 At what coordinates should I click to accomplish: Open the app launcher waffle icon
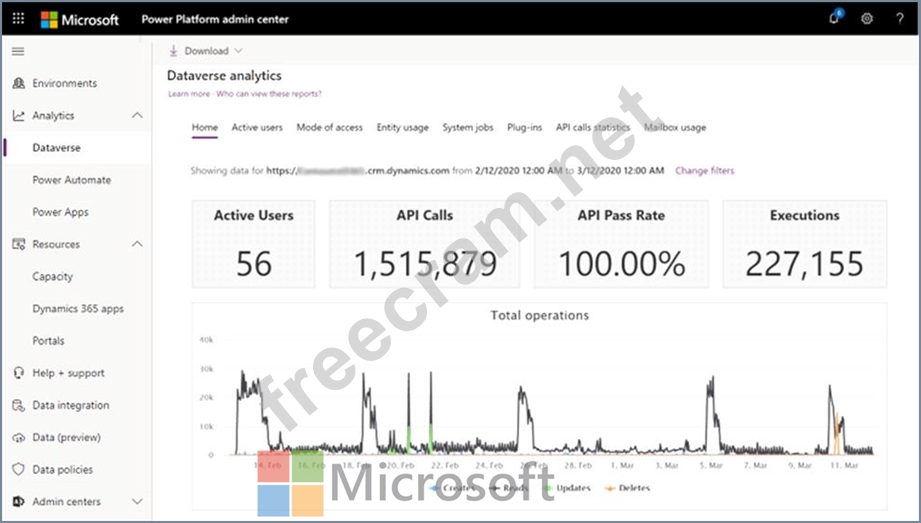(18, 19)
